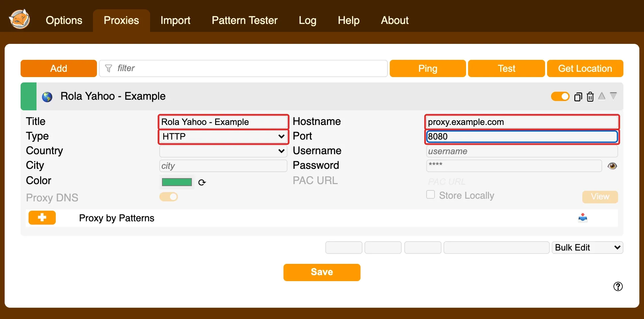
Task: Go to the Pattern Tester tab
Action: coord(245,20)
